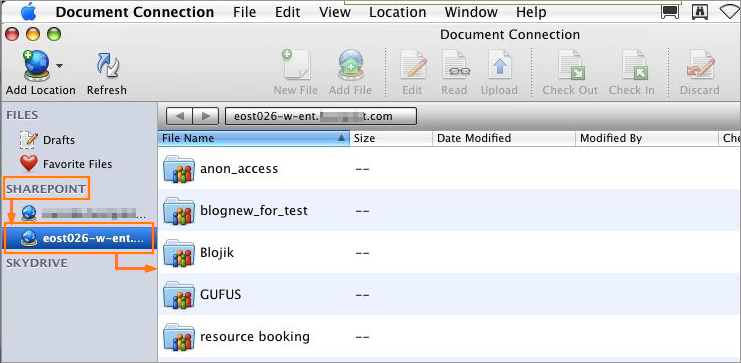Click the FILES section header
The width and height of the screenshot is (741, 363).
click(x=22, y=115)
